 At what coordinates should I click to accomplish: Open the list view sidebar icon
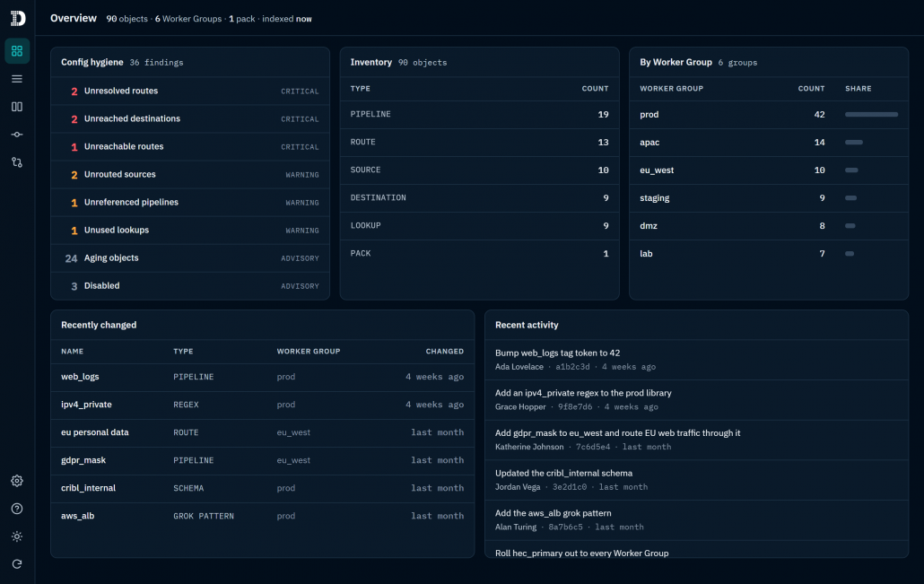coord(17,79)
